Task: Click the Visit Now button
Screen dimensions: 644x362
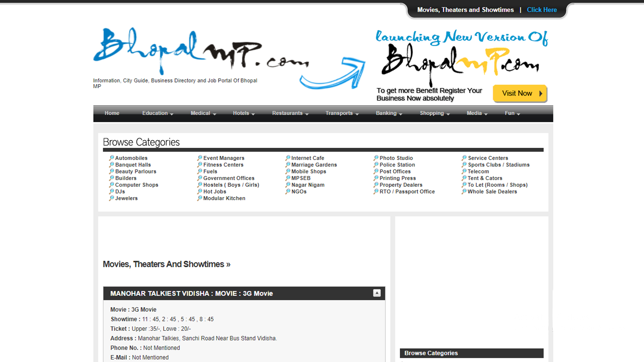Action: 520,93
